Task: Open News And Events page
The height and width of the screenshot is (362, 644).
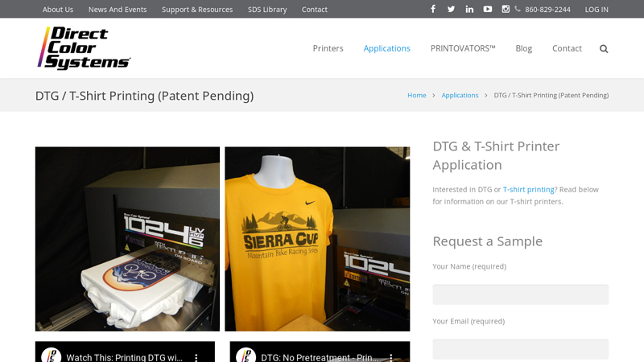Action: click(118, 10)
